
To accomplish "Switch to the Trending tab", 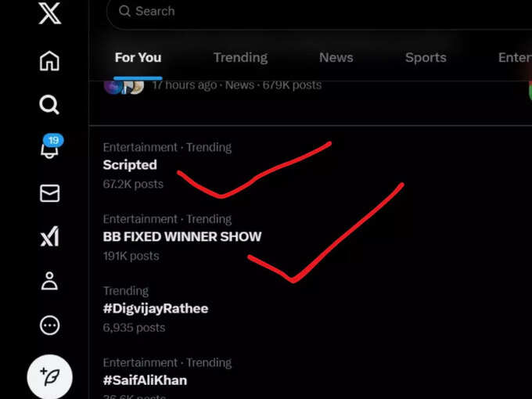I will 240,58.
